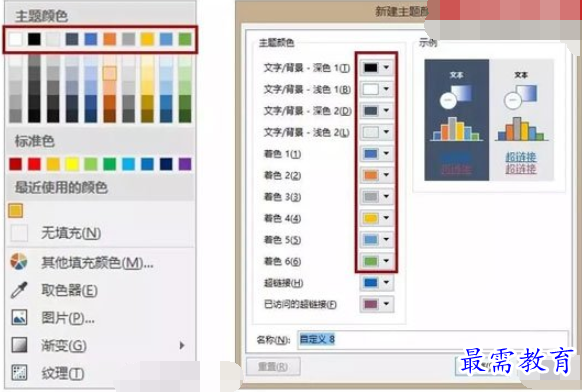
Task: Click the texture fill icon
Action: click(x=19, y=372)
